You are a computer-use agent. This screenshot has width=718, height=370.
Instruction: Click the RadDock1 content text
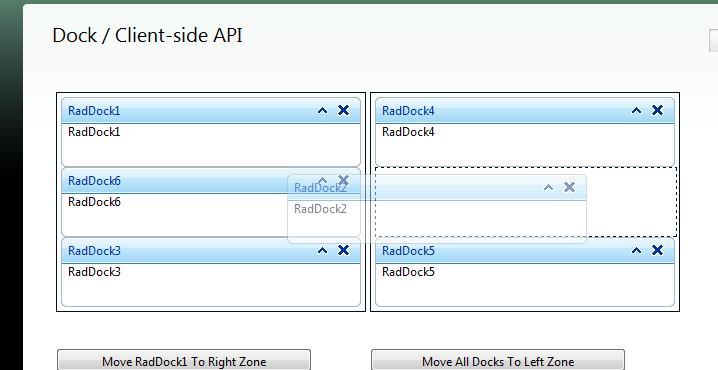[x=94, y=132]
